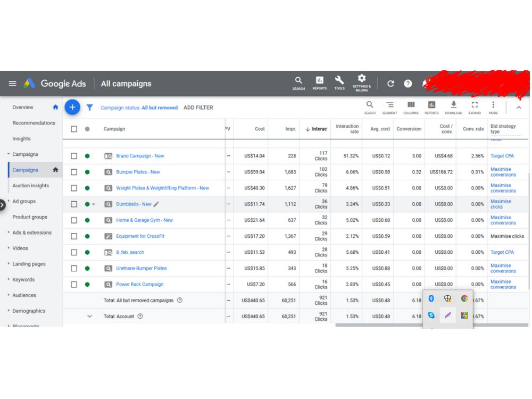Image resolution: width=532 pixels, height=399 pixels.
Task: Search the campaigns table
Action: click(370, 107)
